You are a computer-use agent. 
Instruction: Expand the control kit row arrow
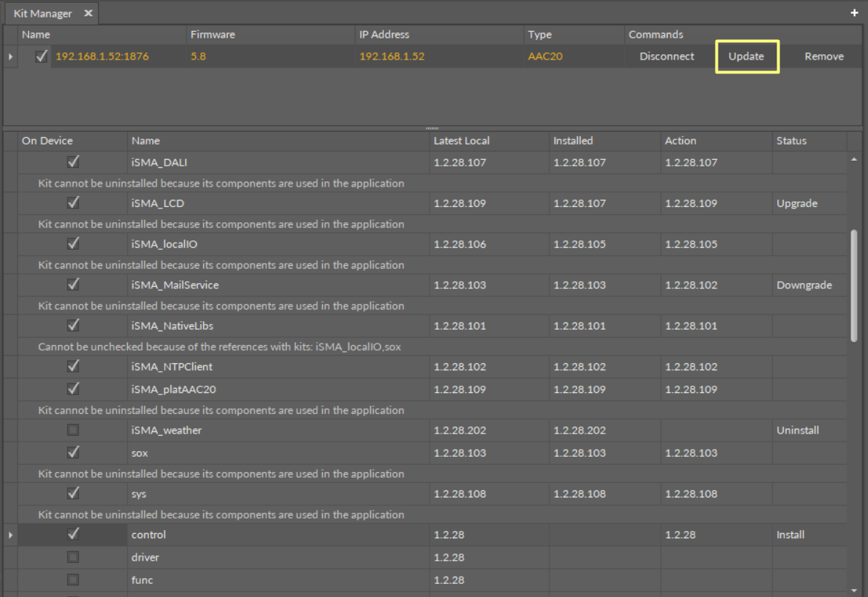pyautogui.click(x=10, y=535)
